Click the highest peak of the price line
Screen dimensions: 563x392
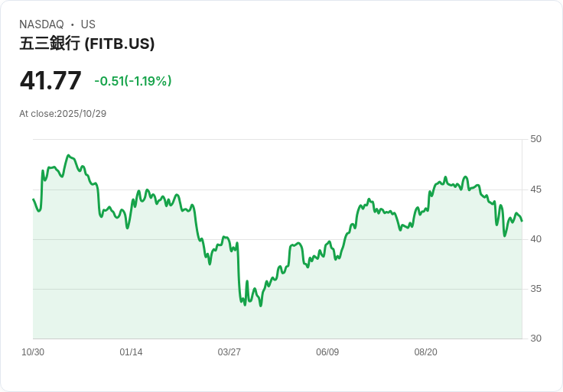point(68,155)
